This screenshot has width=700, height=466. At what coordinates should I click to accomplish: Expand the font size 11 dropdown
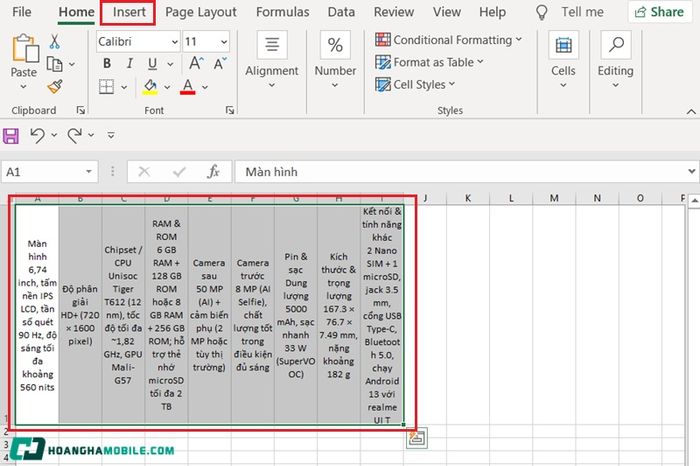(x=224, y=42)
